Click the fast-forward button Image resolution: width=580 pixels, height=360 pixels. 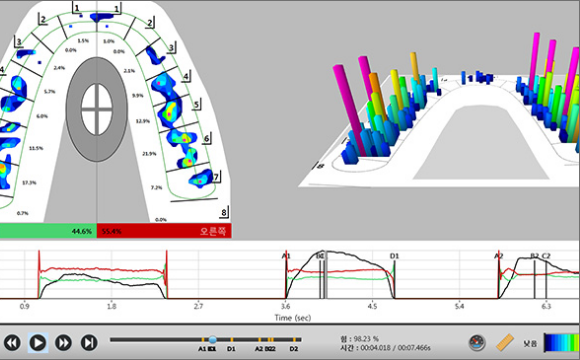(63, 343)
